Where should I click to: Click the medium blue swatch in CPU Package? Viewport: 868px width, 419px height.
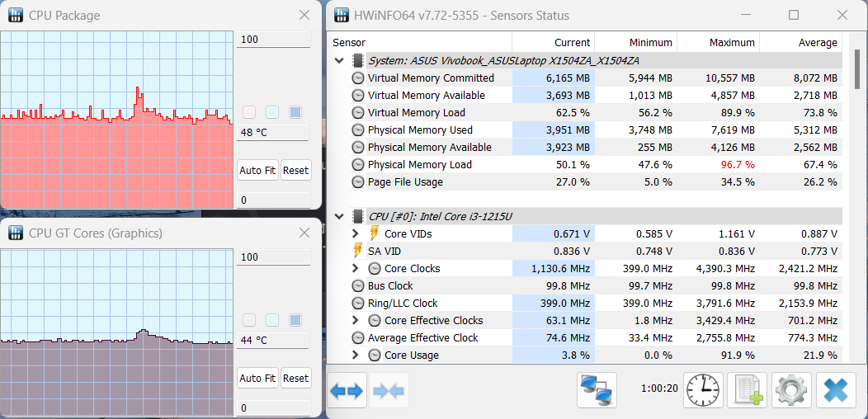pos(295,112)
